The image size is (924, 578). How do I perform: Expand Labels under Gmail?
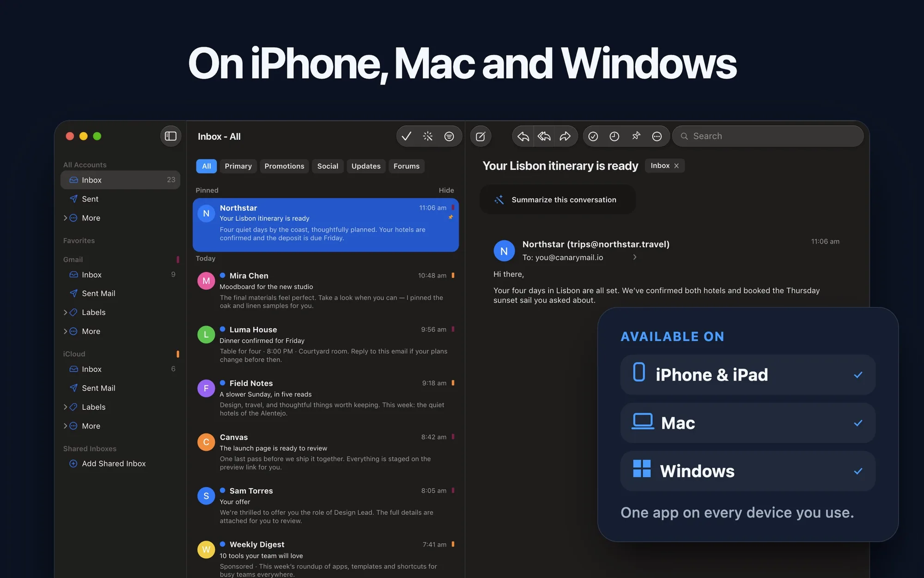[66, 312]
